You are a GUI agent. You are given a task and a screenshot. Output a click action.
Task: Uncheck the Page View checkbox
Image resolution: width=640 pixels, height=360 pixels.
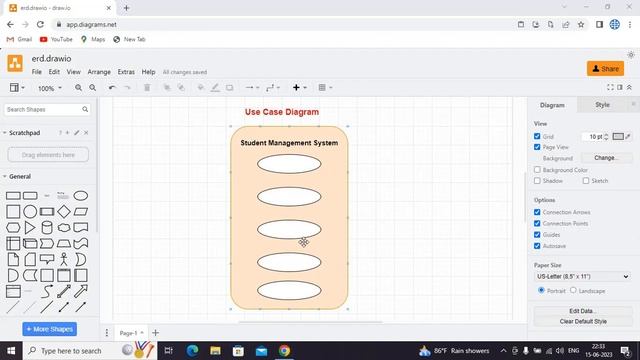(x=537, y=147)
